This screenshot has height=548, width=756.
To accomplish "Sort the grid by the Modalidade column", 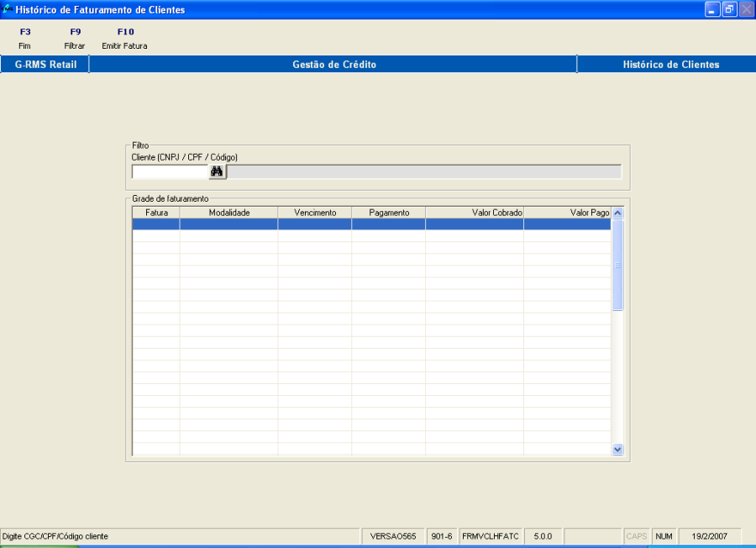I will (x=228, y=212).
